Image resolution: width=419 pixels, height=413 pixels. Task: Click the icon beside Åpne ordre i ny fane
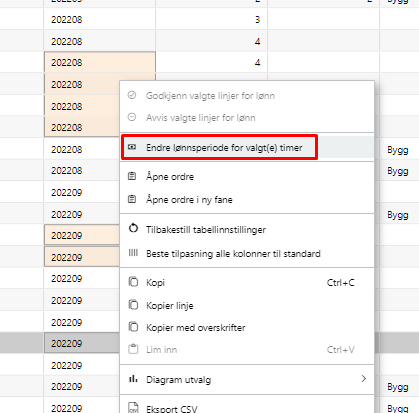pyautogui.click(x=132, y=199)
